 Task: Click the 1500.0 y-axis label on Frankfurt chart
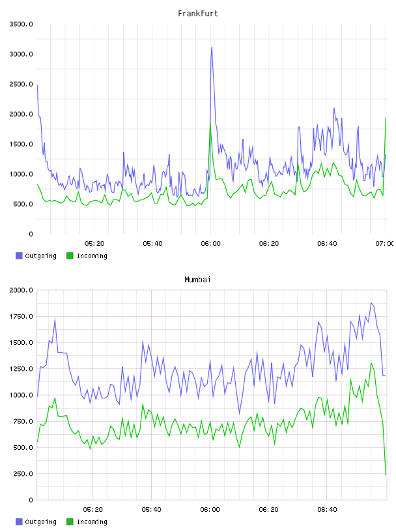point(21,144)
